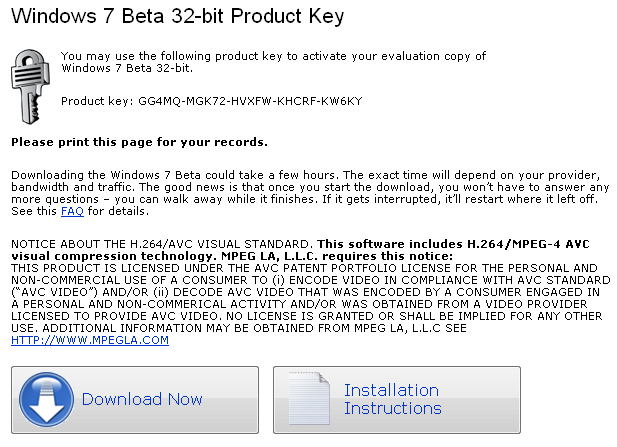
Task: Open the FAQ link
Action: point(72,211)
